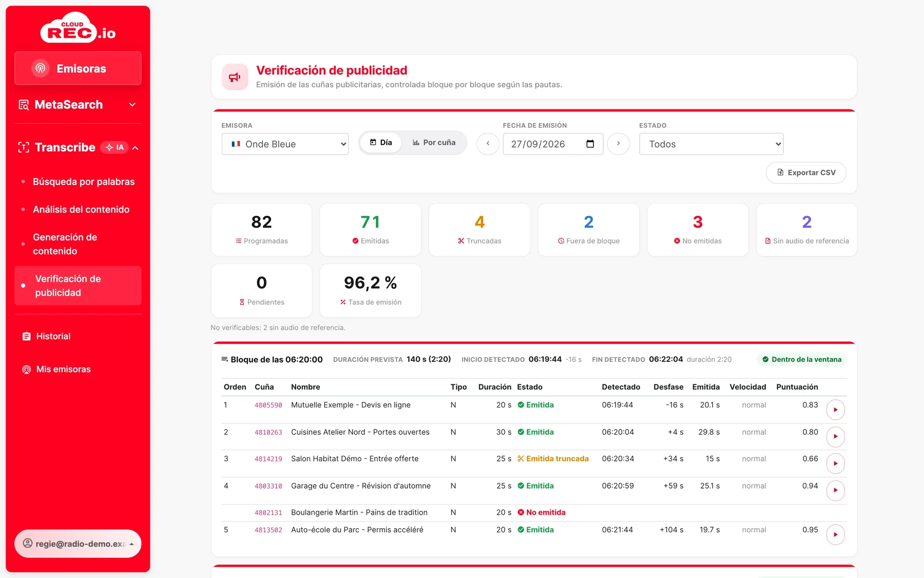Open the Estado Todos dropdown
The width and height of the screenshot is (924, 578).
(x=711, y=144)
